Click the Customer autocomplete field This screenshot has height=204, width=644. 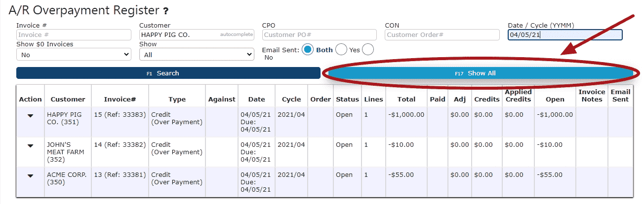[x=197, y=35]
